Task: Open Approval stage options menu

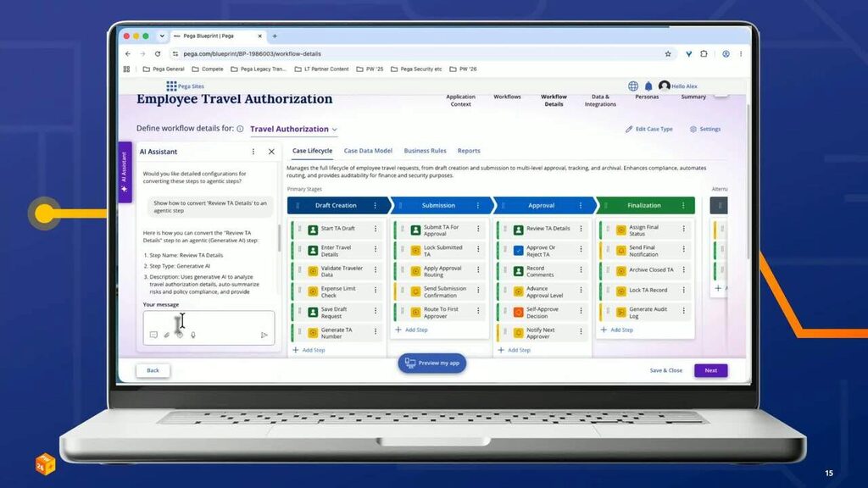Action: point(581,205)
